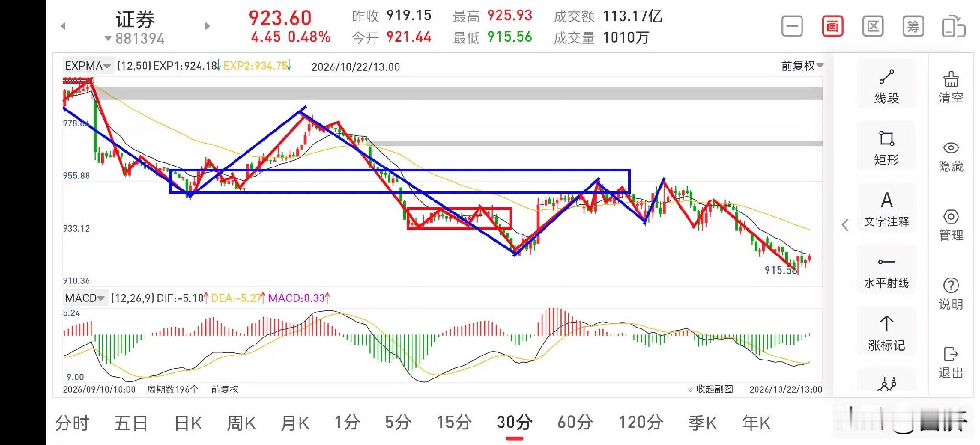Select the horizontal ray (水平射线) tool
This screenshot has width=980, height=445.
[x=887, y=270]
